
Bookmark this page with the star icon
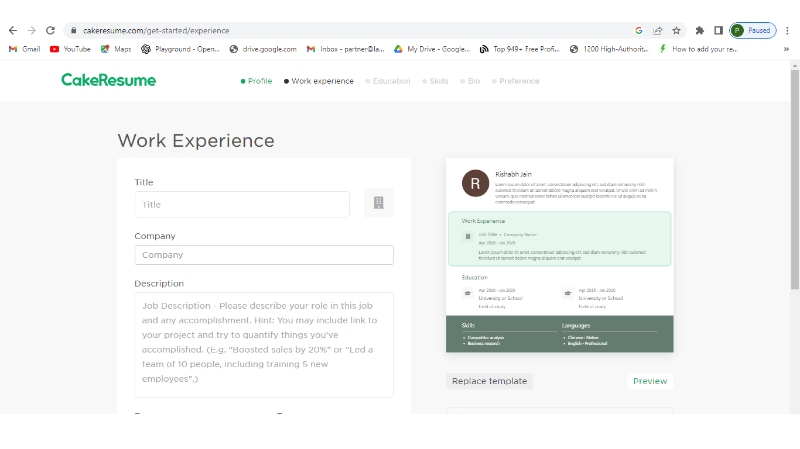click(676, 30)
